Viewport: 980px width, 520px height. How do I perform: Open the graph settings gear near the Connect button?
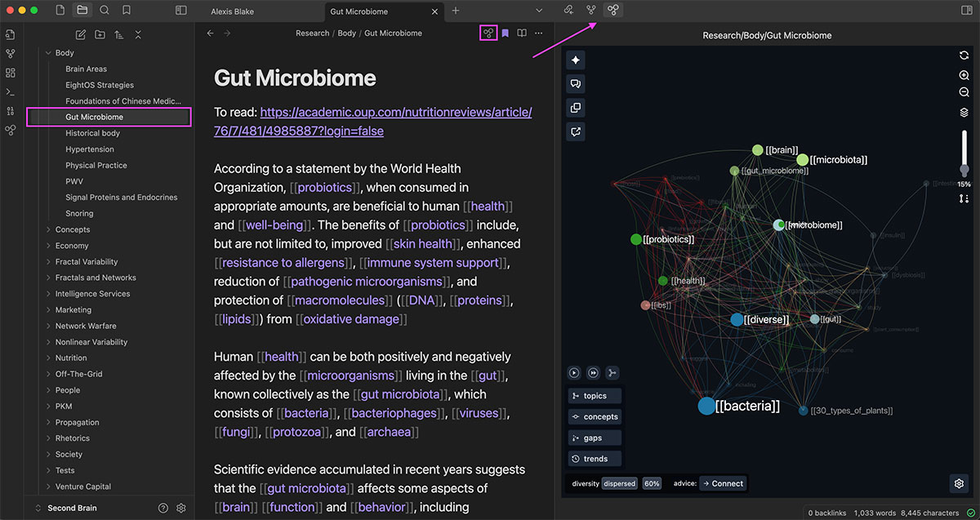click(x=960, y=483)
